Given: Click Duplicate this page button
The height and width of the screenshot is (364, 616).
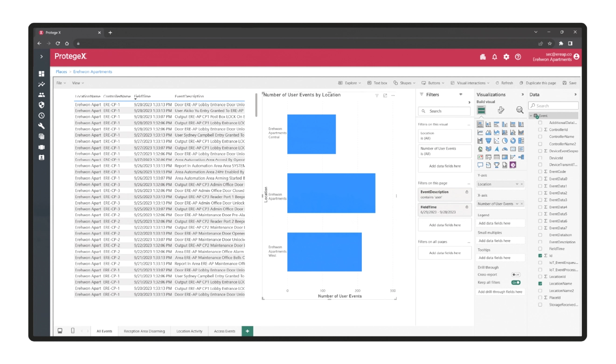Looking at the screenshot, I should [538, 83].
